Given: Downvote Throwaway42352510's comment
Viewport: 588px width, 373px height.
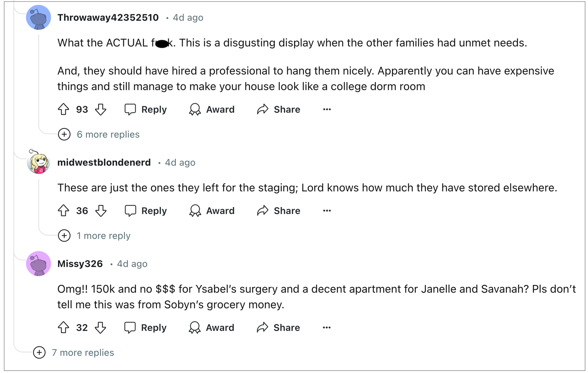Looking at the screenshot, I should tap(100, 109).
